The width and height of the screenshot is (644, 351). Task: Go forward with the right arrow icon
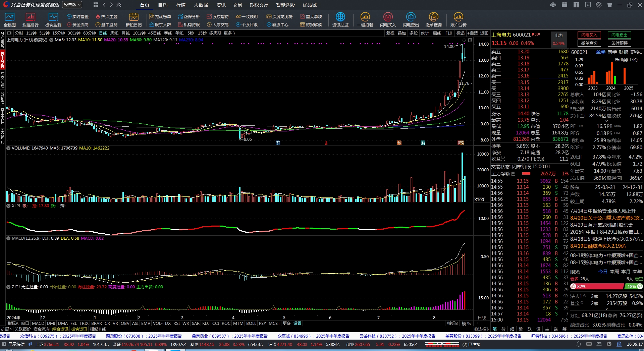point(111,5)
